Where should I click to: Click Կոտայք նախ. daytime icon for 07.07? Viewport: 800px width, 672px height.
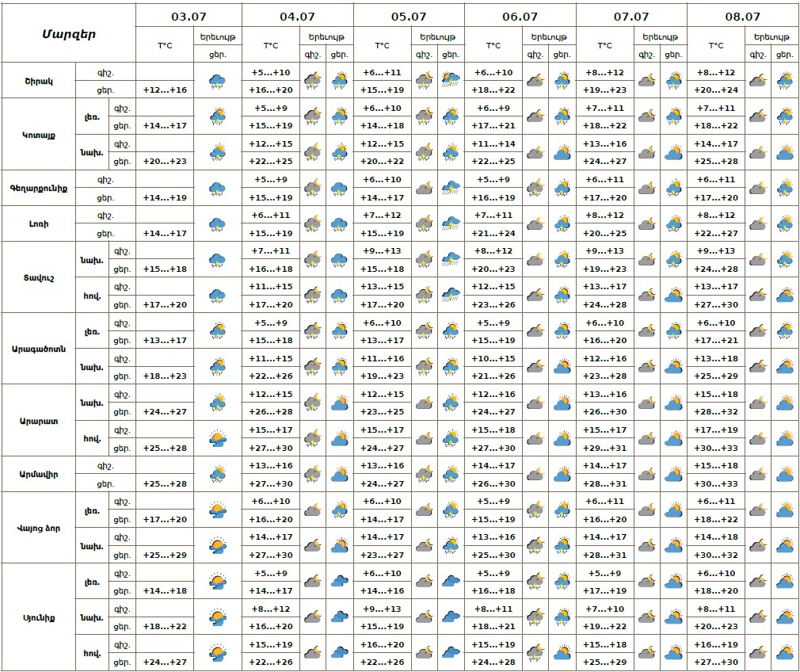(673, 152)
